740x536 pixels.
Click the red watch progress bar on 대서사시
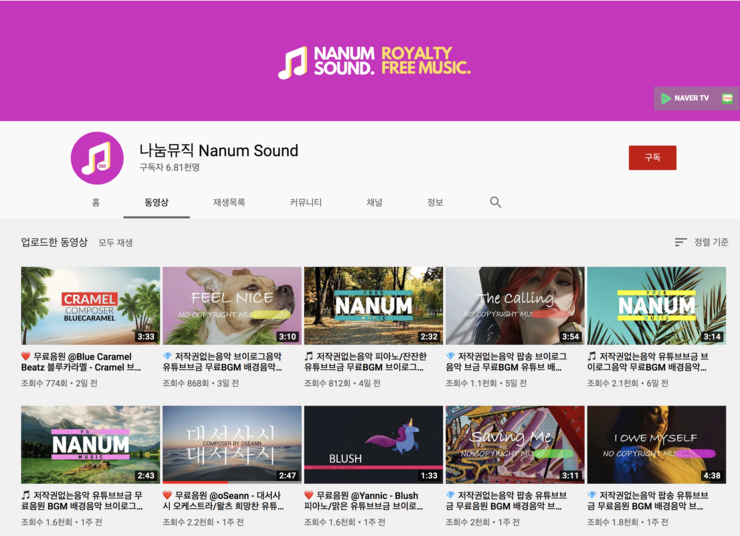pyautogui.click(x=195, y=482)
